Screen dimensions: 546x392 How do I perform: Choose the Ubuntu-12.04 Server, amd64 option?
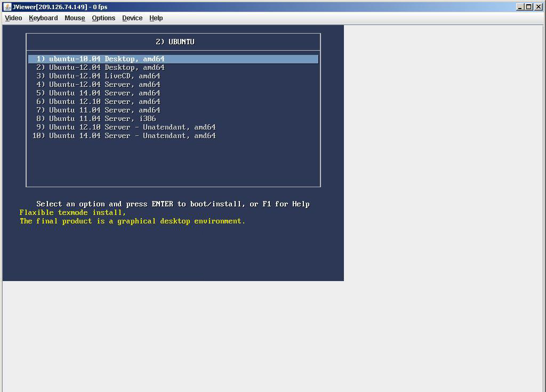pyautogui.click(x=105, y=85)
